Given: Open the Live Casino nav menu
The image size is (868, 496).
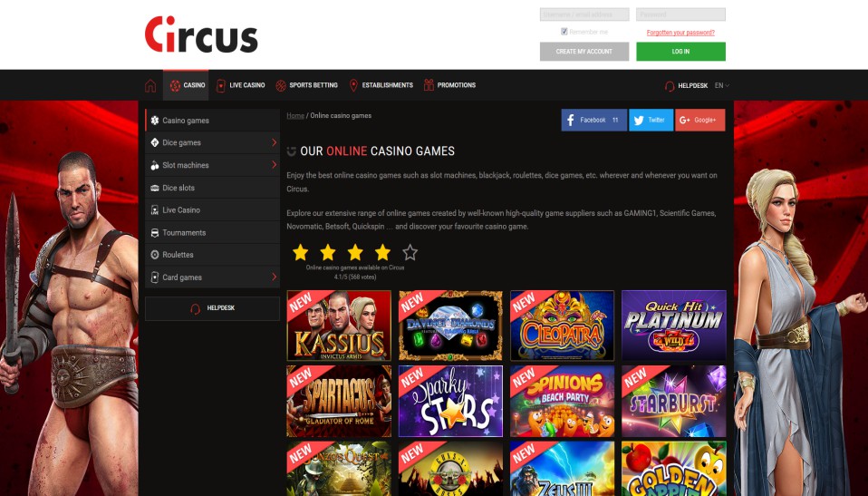Looking at the screenshot, I should (240, 85).
